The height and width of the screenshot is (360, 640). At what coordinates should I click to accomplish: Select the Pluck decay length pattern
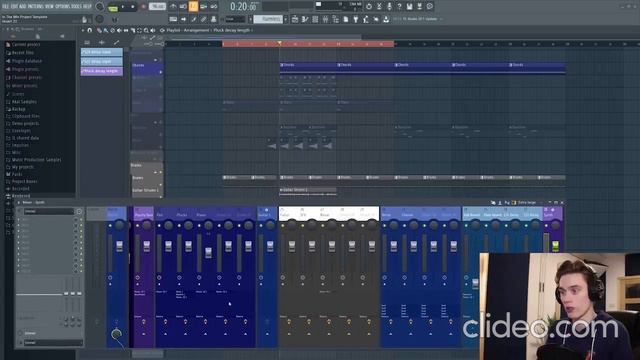[x=102, y=71]
